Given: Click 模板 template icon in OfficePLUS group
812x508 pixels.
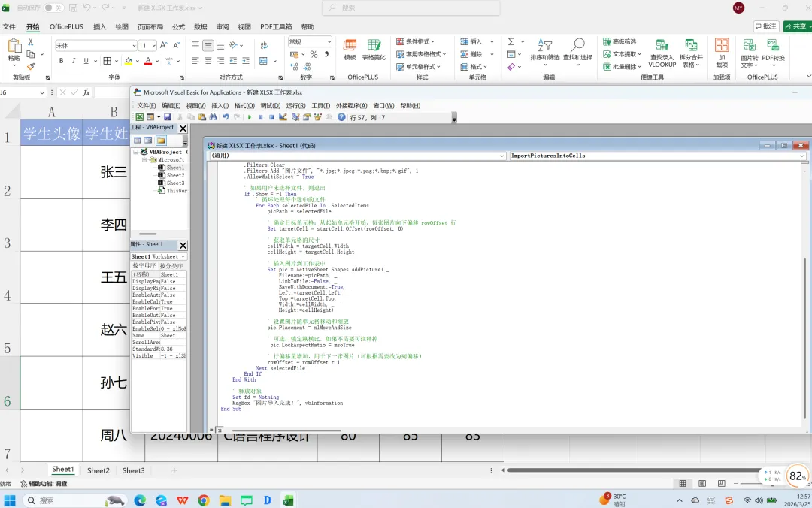Looking at the screenshot, I should pyautogui.click(x=350, y=50).
